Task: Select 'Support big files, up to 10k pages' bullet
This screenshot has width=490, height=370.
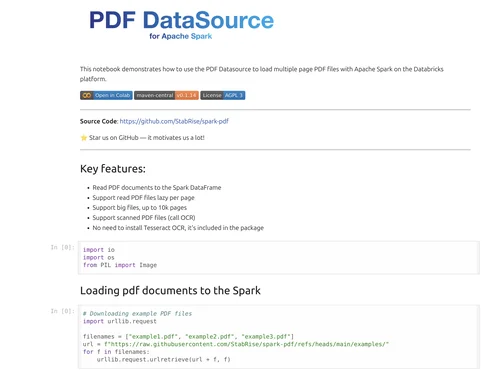Action: pos(139,208)
